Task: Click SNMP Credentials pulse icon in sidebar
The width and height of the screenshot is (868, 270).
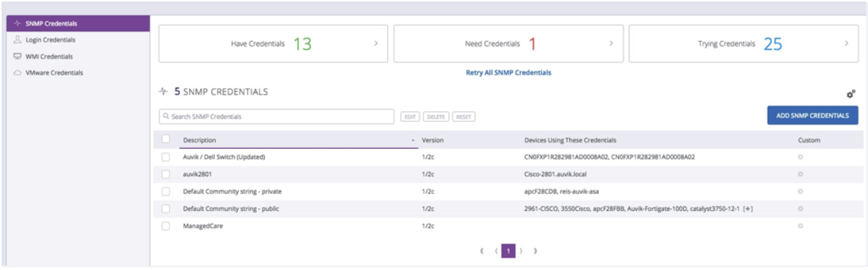Action: pos(18,24)
